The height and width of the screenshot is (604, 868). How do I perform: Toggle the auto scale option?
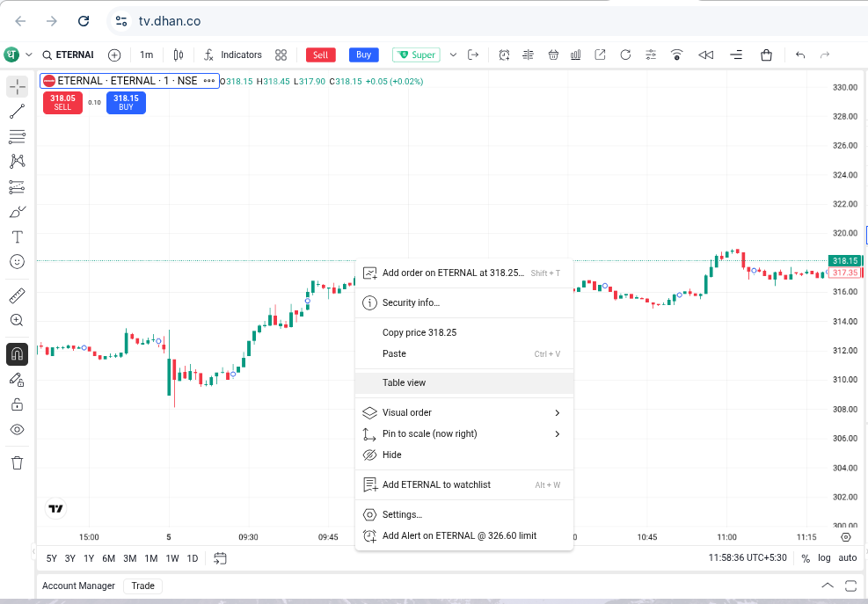click(848, 558)
